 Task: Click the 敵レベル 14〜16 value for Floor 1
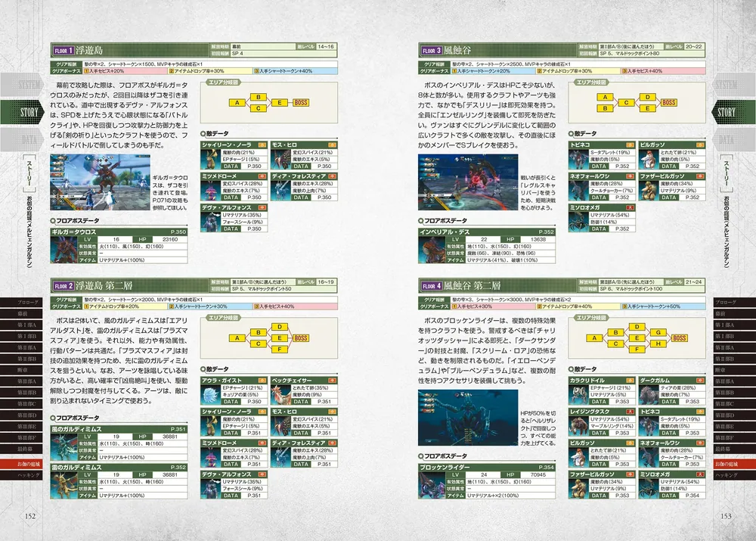(x=325, y=47)
